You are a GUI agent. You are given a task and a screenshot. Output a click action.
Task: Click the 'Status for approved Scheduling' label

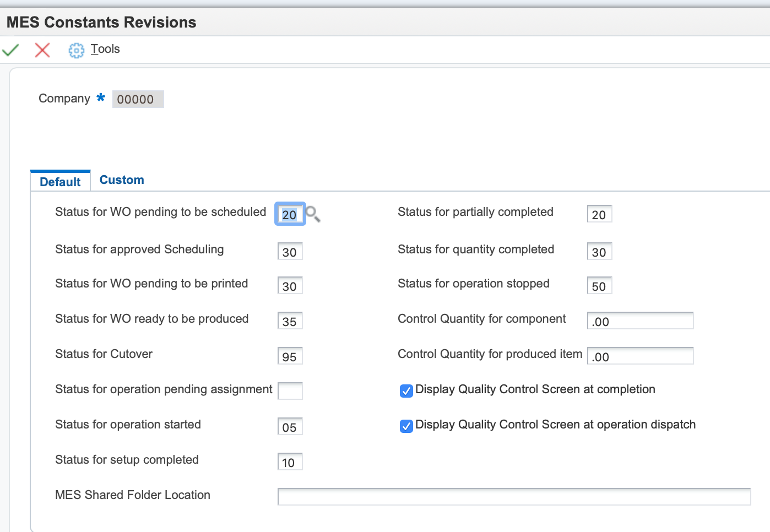click(139, 249)
